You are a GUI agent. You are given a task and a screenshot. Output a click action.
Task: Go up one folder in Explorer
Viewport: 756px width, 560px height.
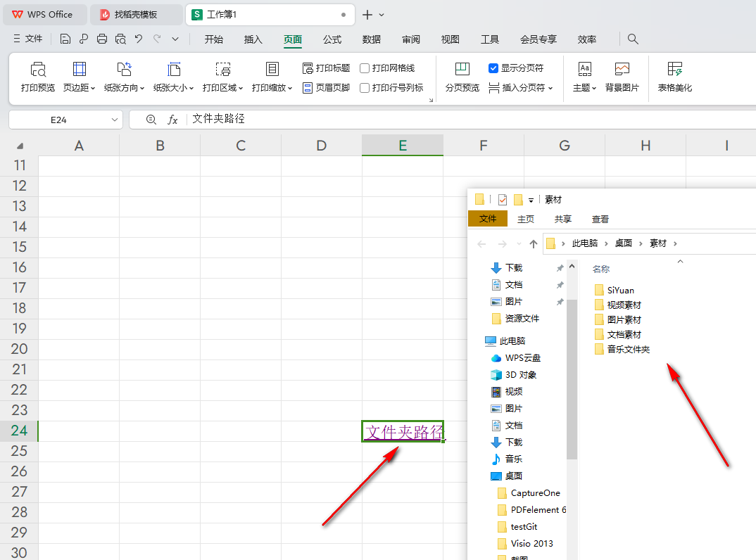(x=534, y=244)
